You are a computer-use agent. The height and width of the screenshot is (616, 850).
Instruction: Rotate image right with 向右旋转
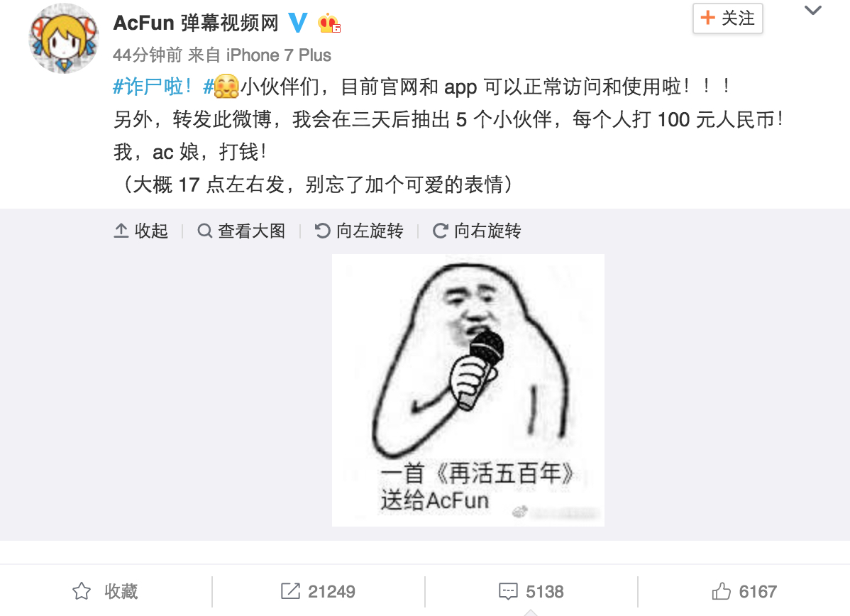[477, 231]
